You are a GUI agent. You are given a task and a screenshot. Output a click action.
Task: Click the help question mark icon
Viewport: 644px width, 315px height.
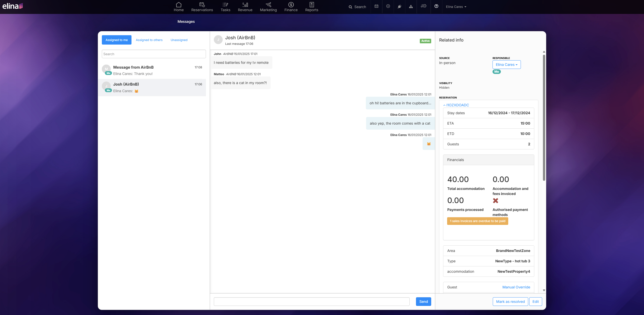[436, 6]
